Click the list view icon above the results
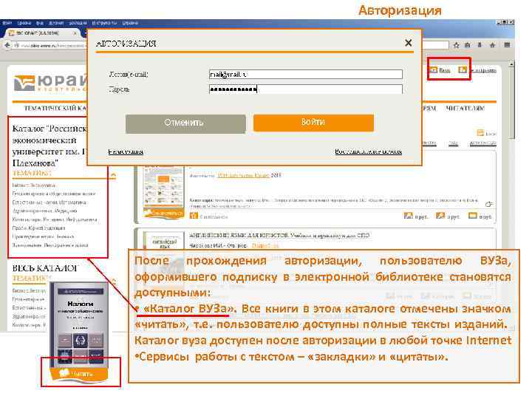 point(480,133)
